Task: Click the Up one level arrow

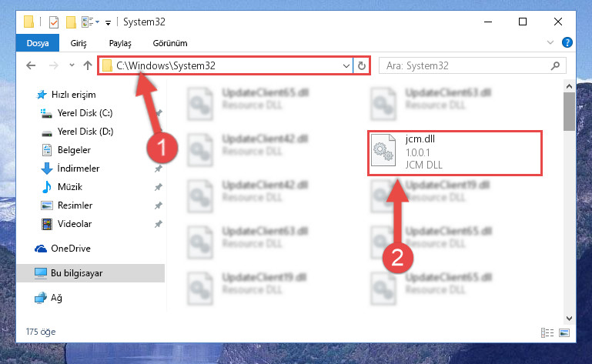Action: click(88, 65)
